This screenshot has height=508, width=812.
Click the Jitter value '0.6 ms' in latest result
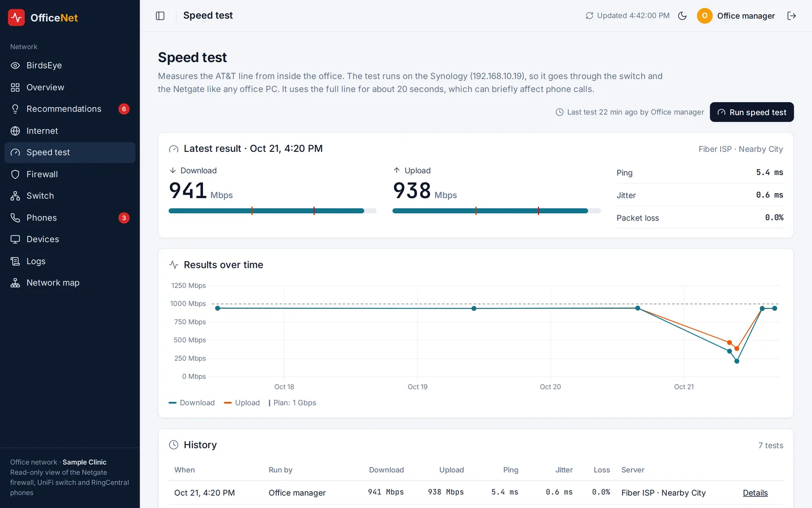[x=769, y=195]
